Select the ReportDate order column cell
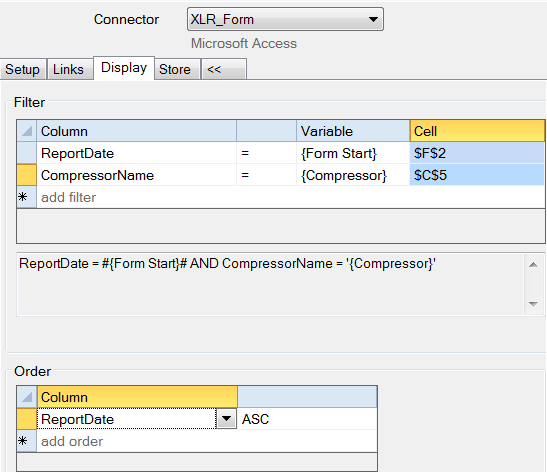 click(x=126, y=419)
